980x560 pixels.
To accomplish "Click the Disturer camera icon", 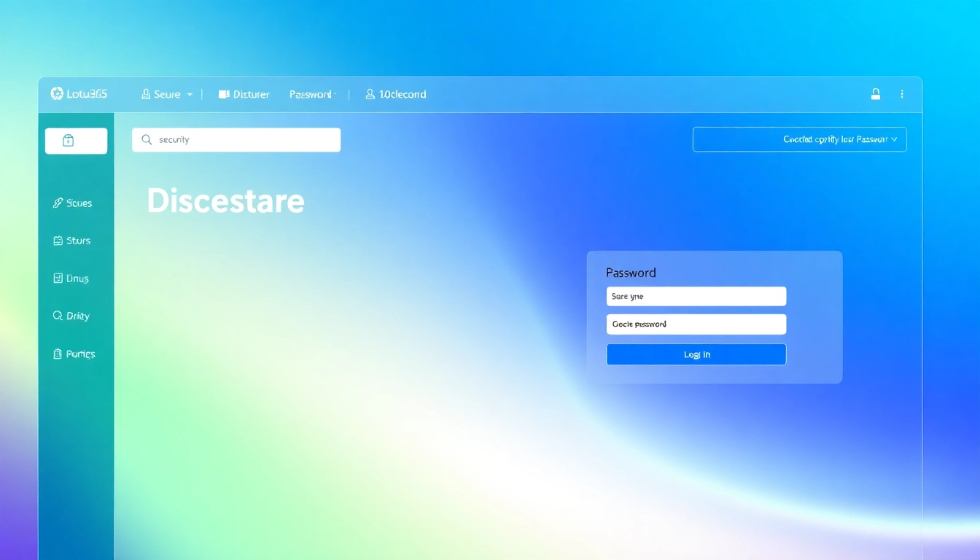I will (x=224, y=94).
